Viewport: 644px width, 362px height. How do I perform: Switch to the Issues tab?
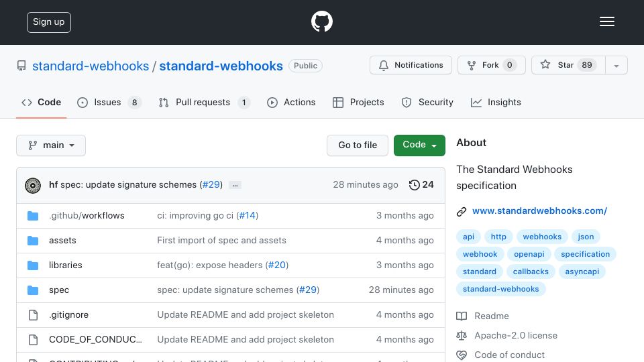click(x=109, y=102)
